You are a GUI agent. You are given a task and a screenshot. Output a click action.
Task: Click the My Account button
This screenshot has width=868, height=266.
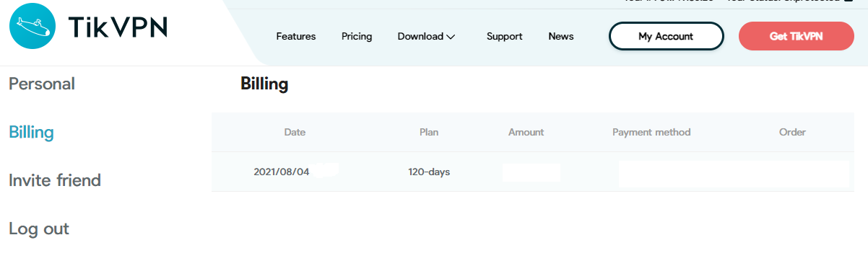[x=666, y=36]
